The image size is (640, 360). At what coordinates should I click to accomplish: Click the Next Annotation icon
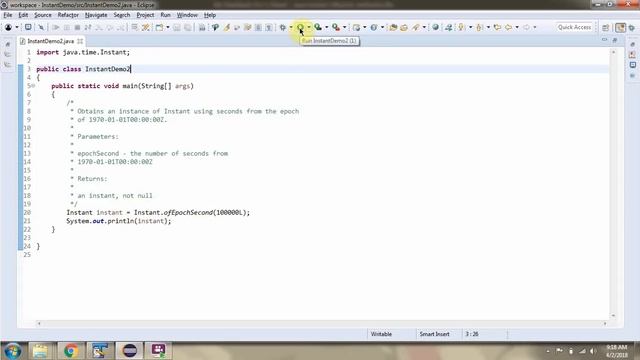pos(461,27)
